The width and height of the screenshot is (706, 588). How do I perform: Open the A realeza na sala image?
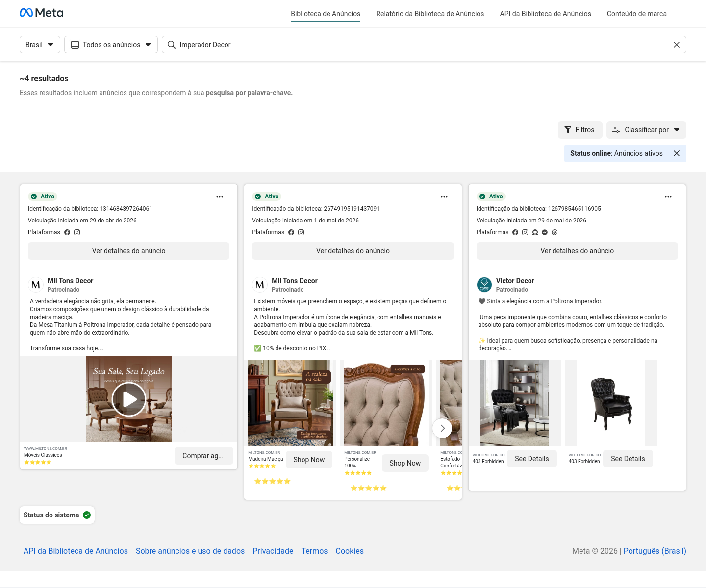click(x=290, y=403)
